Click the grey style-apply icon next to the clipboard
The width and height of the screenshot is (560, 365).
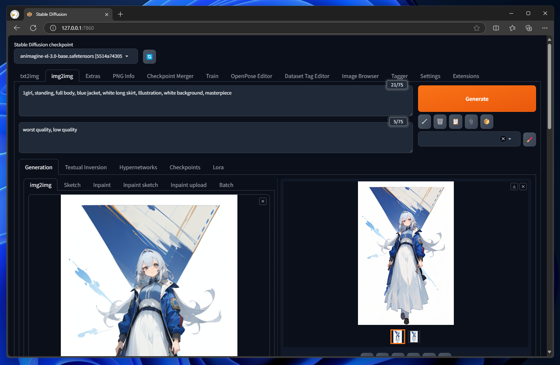(471, 122)
